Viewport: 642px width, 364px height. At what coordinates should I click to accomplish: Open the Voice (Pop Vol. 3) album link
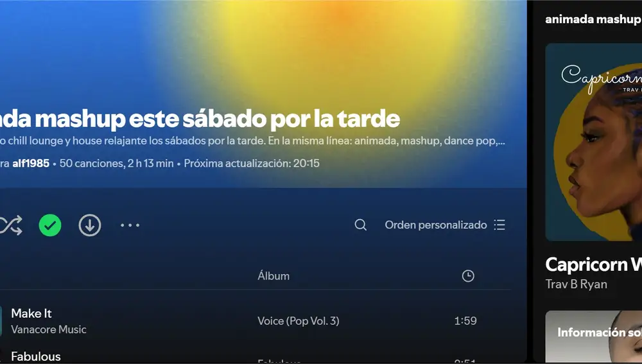299,320
